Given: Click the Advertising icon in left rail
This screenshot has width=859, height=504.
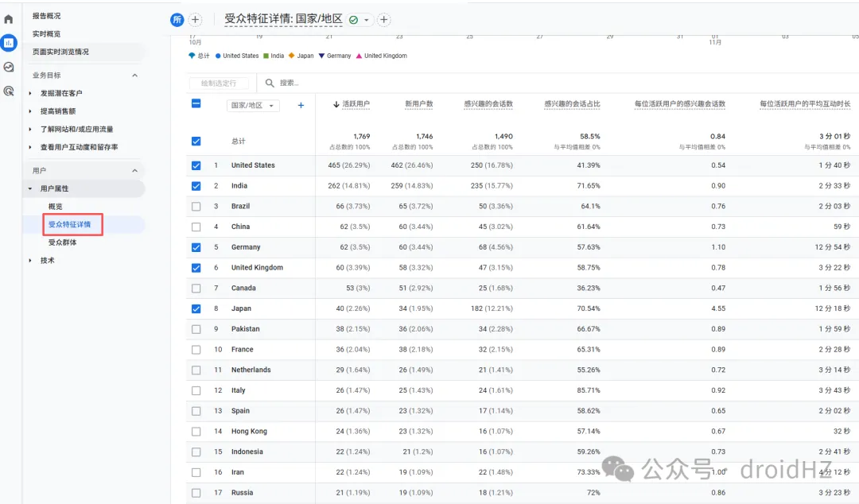Looking at the screenshot, I should (9, 90).
